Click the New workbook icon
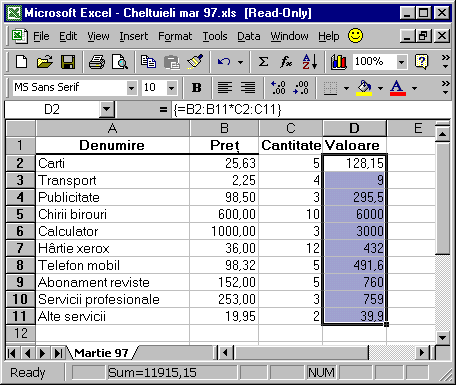 (21, 62)
